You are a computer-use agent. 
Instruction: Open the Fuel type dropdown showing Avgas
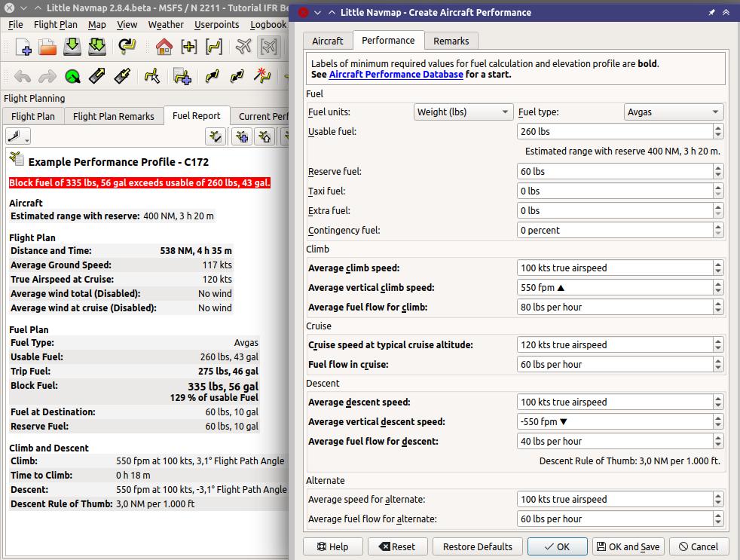(674, 112)
